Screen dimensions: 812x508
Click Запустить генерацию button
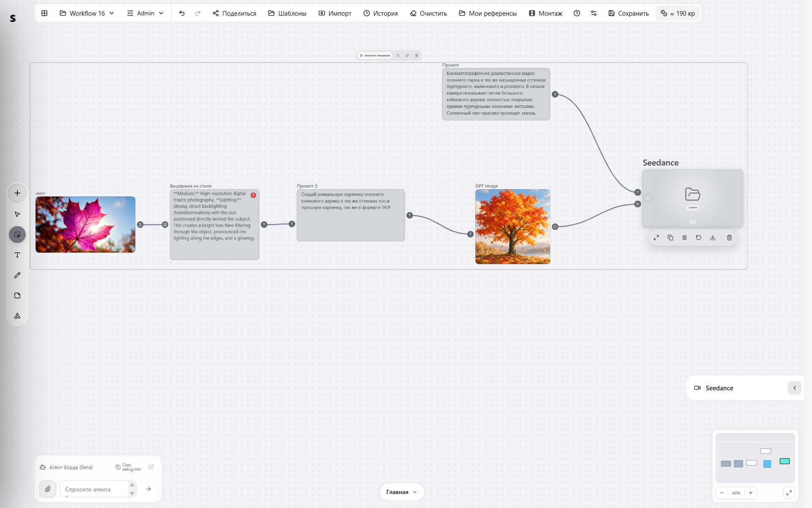tap(375, 55)
